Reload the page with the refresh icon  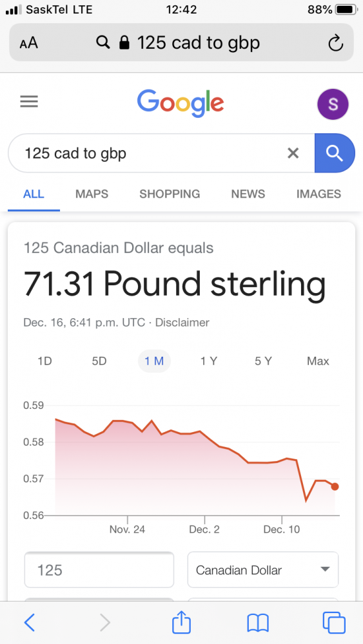click(335, 43)
